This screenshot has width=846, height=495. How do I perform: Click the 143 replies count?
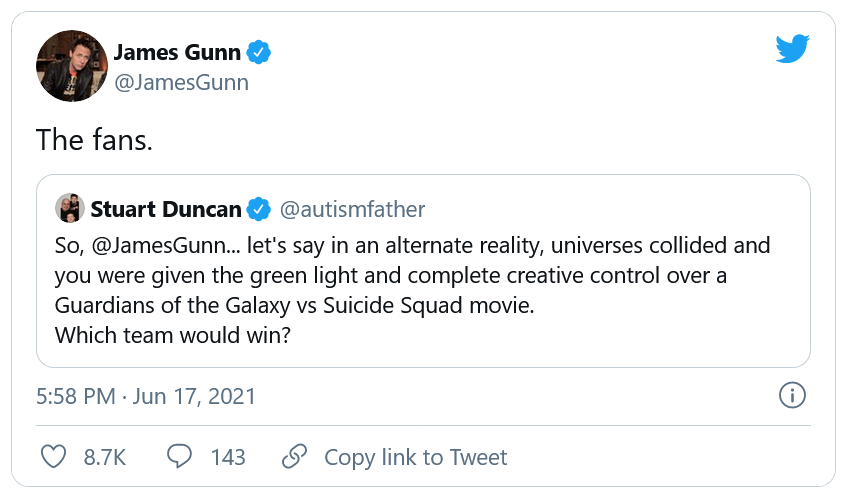(228, 457)
